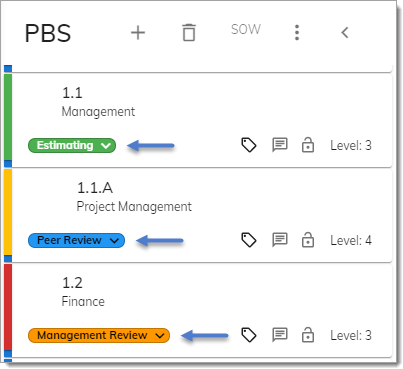Click the '1.2' element number text
The width and height of the screenshot is (403, 369).
point(72,283)
